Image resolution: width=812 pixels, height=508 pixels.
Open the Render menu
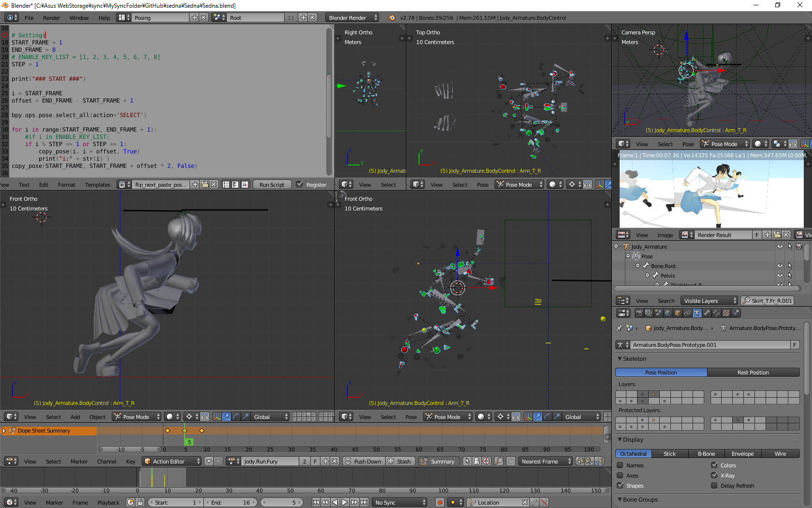51,18
